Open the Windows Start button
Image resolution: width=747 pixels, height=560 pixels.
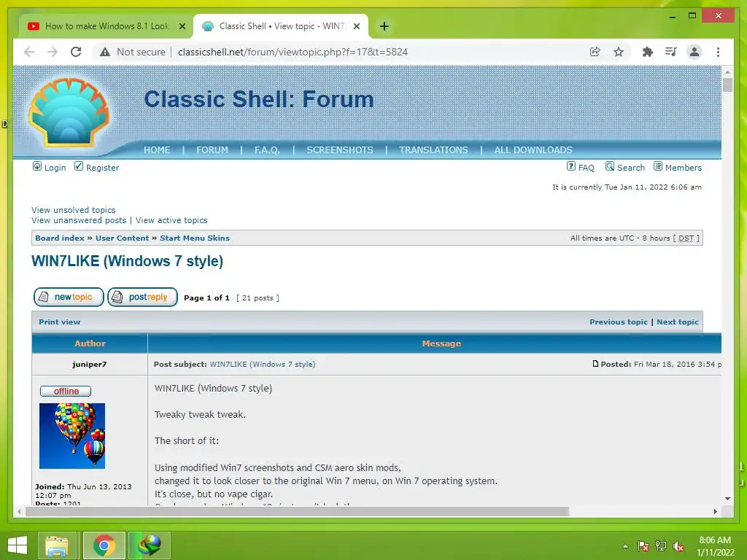[18, 545]
